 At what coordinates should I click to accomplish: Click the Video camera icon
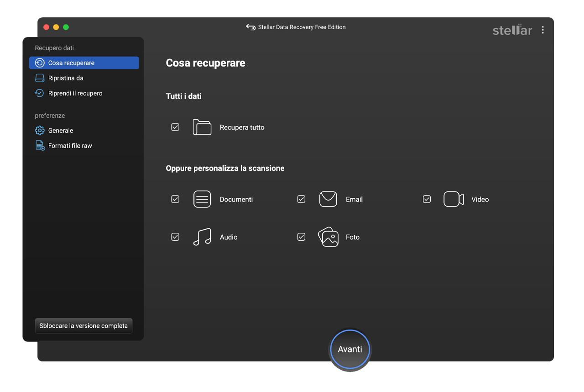point(454,199)
